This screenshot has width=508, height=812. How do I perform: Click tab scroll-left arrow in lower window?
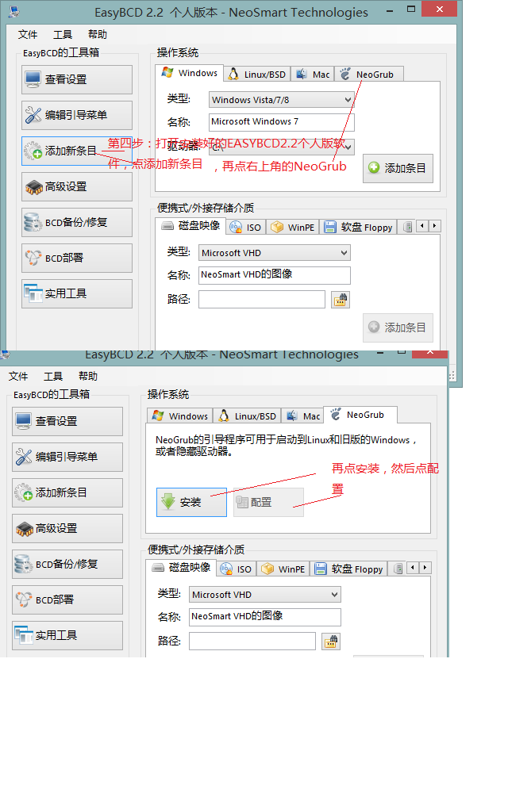[413, 568]
